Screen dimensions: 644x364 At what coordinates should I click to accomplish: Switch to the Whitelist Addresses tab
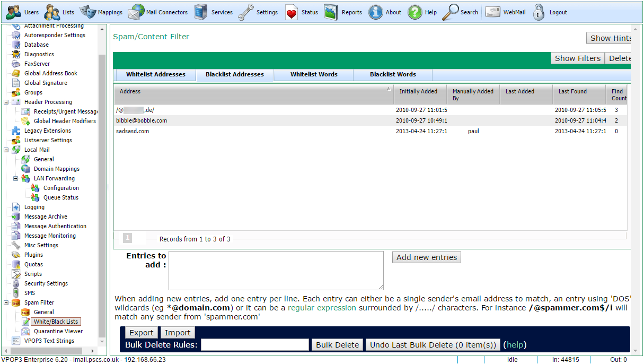tap(155, 74)
